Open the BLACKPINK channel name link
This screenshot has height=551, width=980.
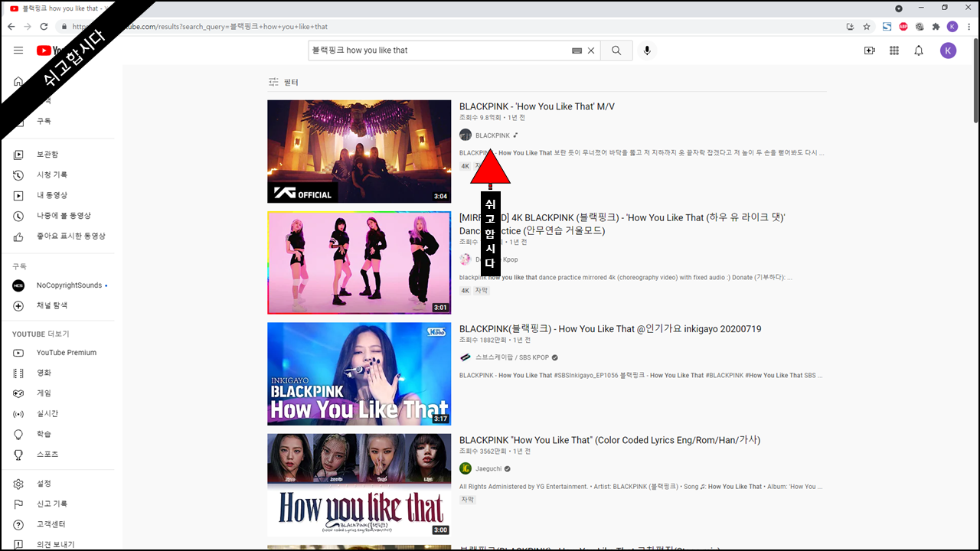(x=492, y=135)
